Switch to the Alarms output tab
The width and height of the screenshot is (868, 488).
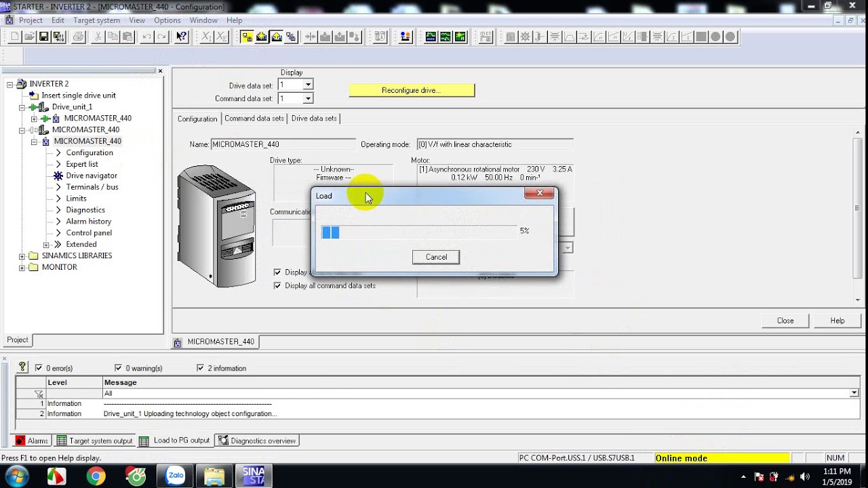pos(32,441)
